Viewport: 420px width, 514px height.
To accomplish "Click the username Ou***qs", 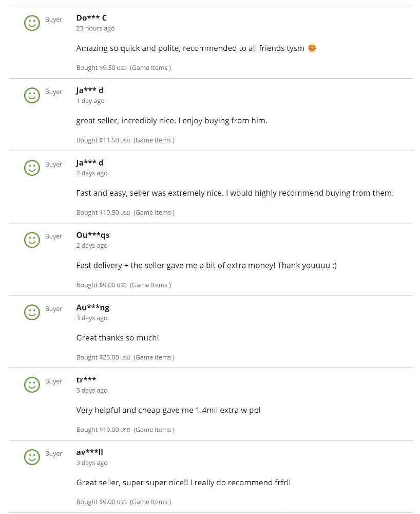I will click(x=93, y=235).
